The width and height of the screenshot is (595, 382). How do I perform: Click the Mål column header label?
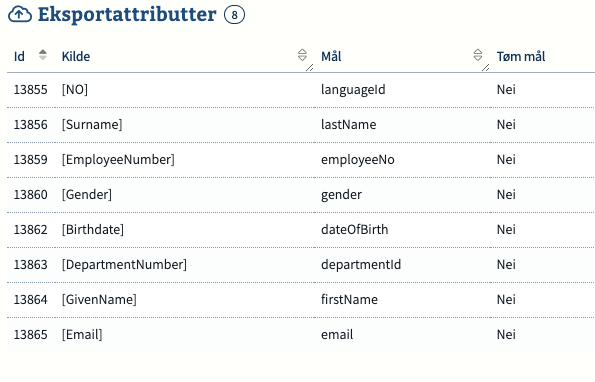click(331, 56)
